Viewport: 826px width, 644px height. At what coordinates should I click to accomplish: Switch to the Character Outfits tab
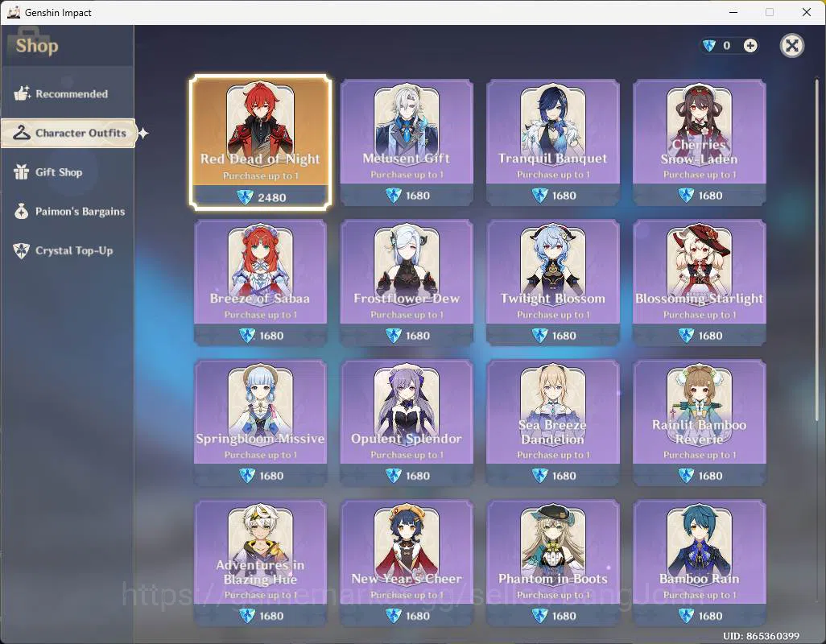point(68,133)
